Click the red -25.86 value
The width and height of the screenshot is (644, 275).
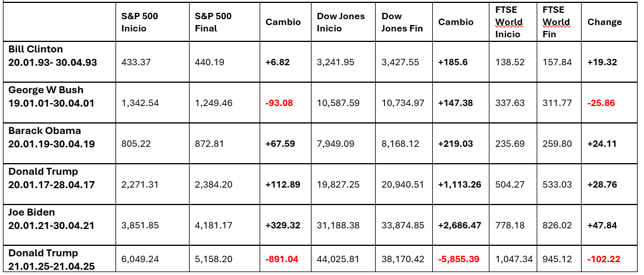click(602, 103)
